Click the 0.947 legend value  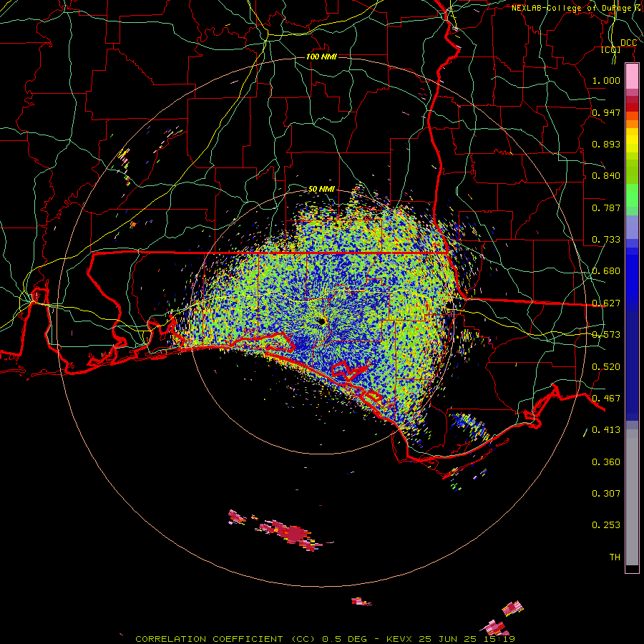coord(606,112)
